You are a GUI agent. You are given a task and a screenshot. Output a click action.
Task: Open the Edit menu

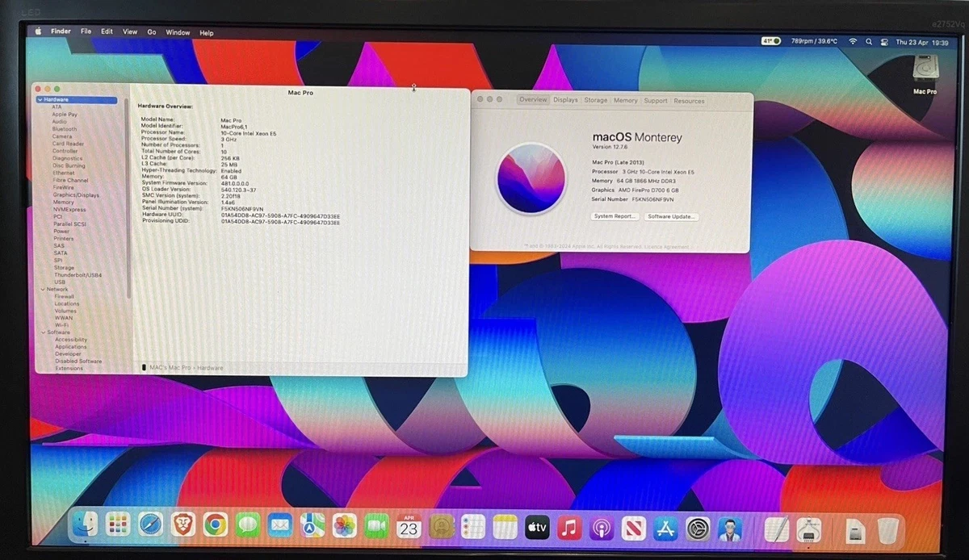(107, 31)
